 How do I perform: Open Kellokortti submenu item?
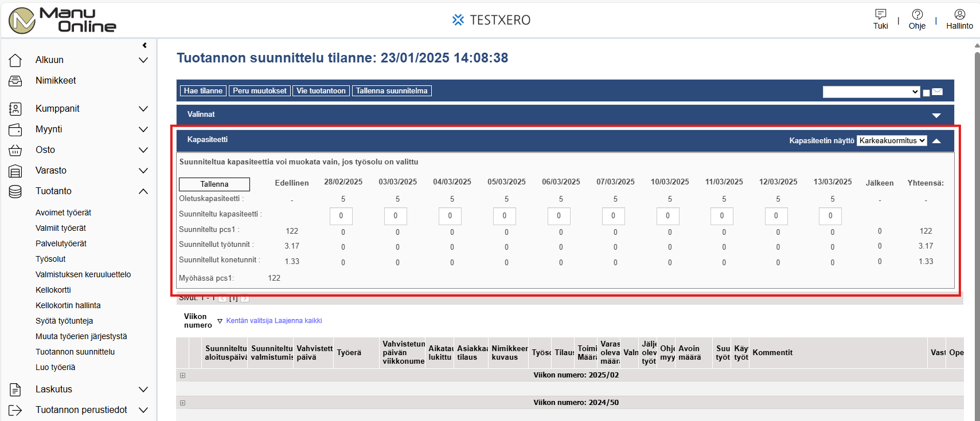pos(53,290)
